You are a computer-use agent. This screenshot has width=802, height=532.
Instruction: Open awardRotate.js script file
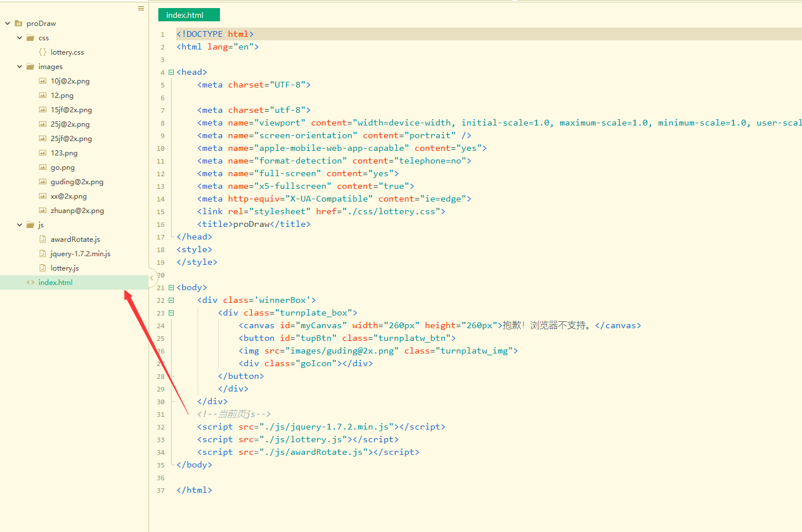(x=75, y=240)
